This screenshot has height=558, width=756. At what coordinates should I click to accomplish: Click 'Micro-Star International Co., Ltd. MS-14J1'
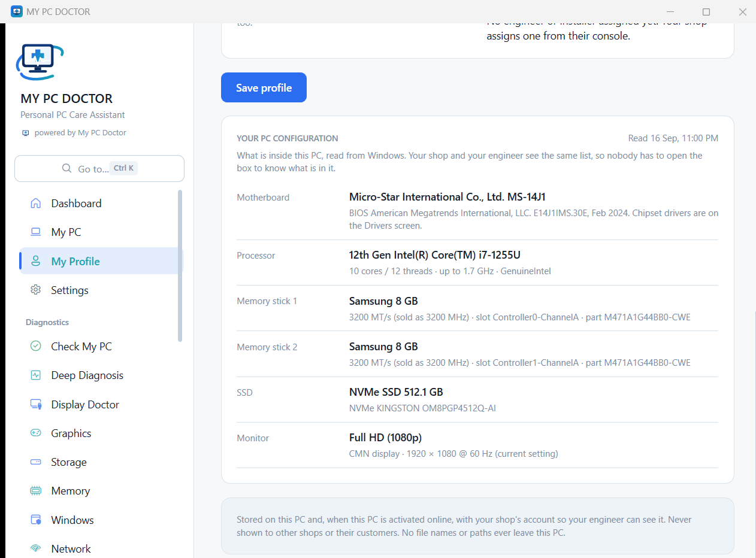(x=447, y=197)
